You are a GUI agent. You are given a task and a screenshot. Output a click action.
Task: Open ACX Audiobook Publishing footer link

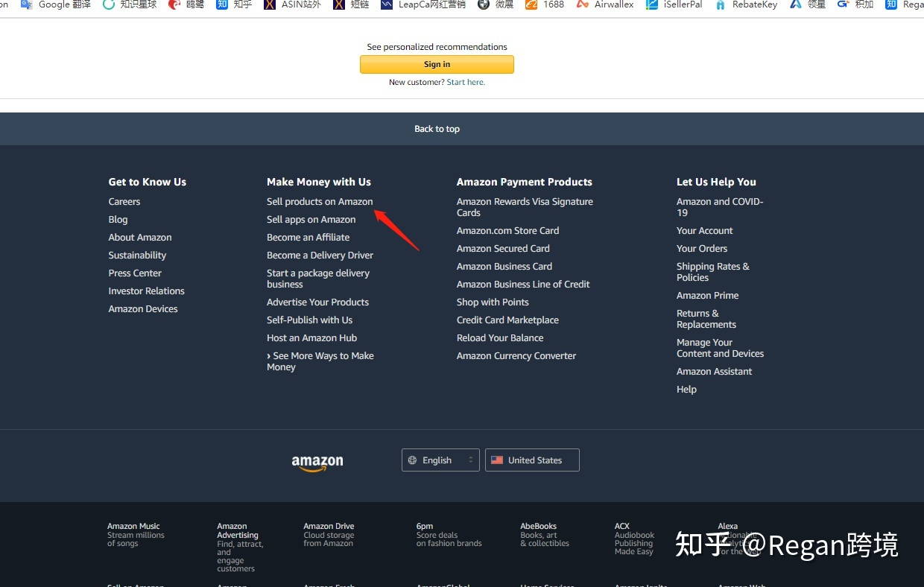634,539
